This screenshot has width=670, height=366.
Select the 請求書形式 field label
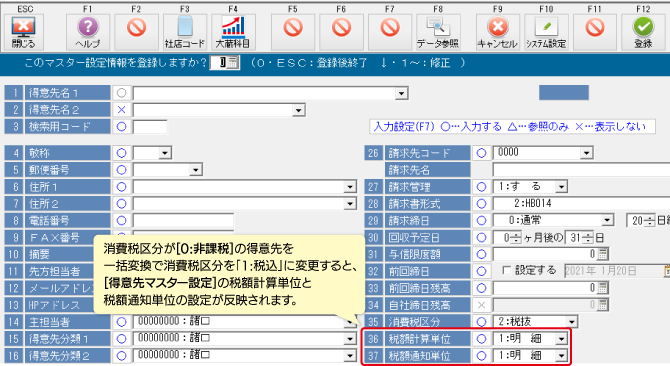pyautogui.click(x=427, y=204)
